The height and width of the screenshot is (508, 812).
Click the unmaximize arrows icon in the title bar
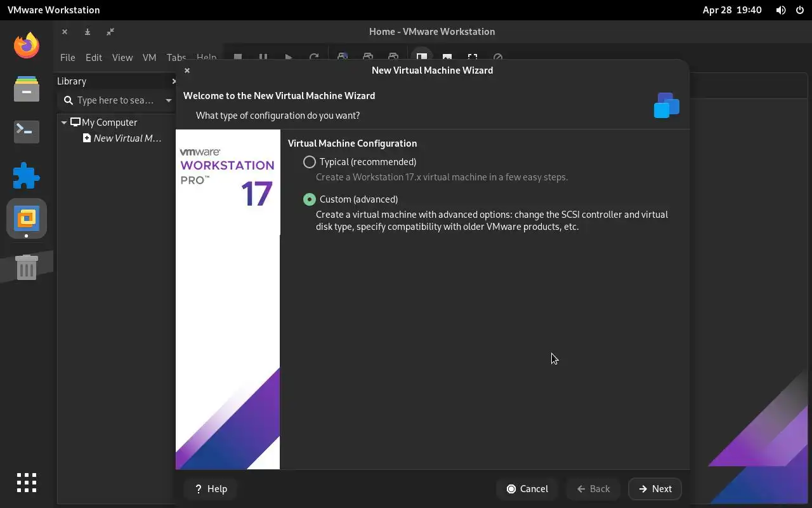coord(110,32)
